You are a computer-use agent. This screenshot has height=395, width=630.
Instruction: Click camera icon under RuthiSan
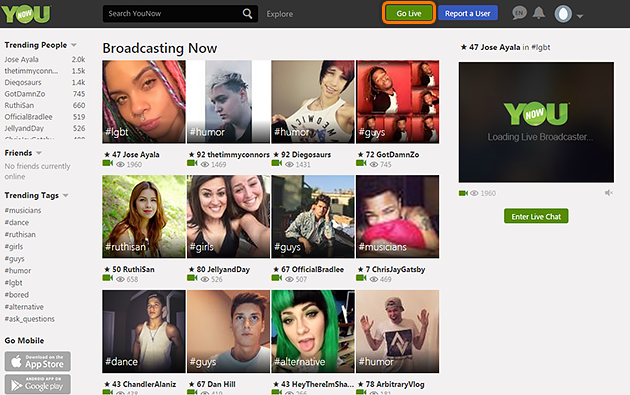tap(108, 278)
